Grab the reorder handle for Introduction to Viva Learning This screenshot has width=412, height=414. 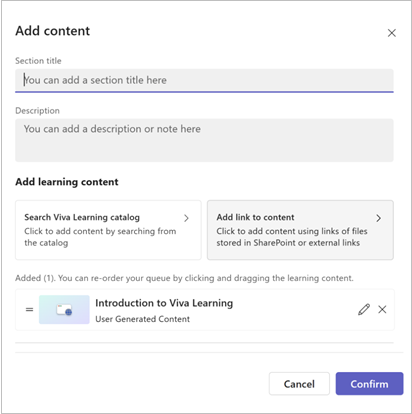coord(29,310)
